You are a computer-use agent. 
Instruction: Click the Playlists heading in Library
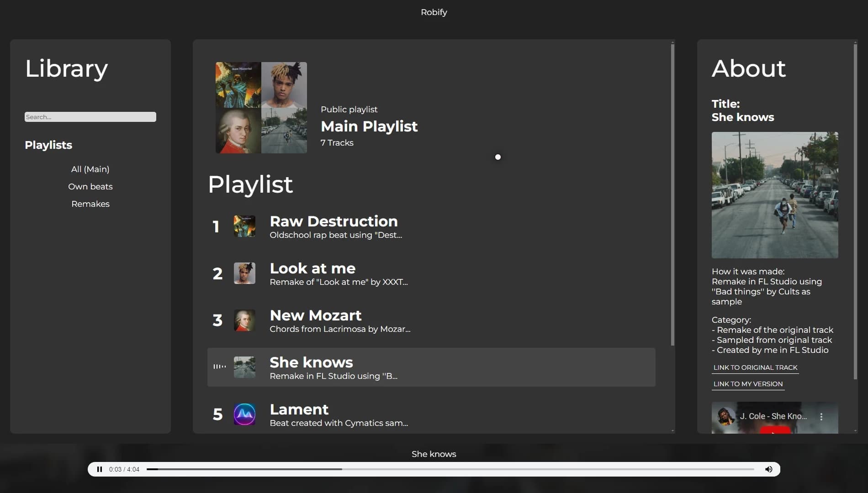pos(48,145)
